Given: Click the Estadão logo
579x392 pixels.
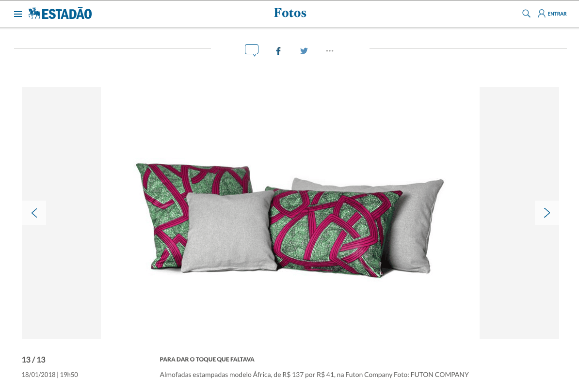Looking at the screenshot, I should (x=60, y=14).
